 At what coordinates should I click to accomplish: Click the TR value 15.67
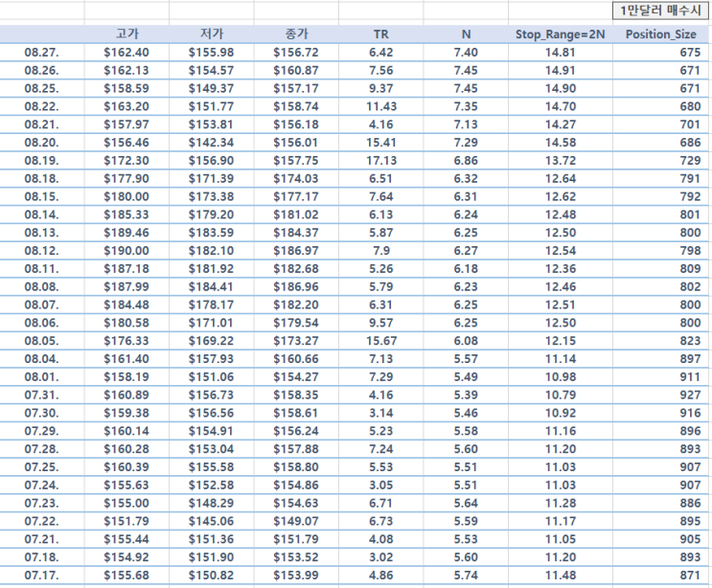pyautogui.click(x=381, y=341)
